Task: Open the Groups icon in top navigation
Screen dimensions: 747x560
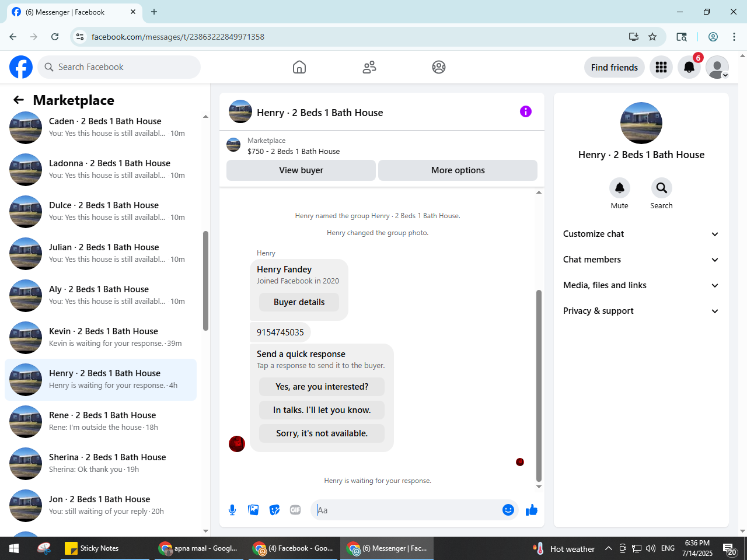Action: (439, 67)
